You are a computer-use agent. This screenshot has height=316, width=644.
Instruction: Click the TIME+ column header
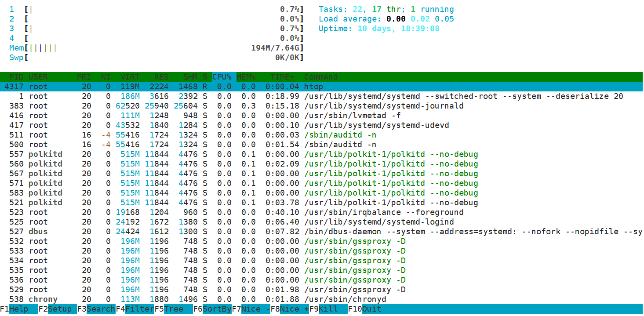[282, 77]
